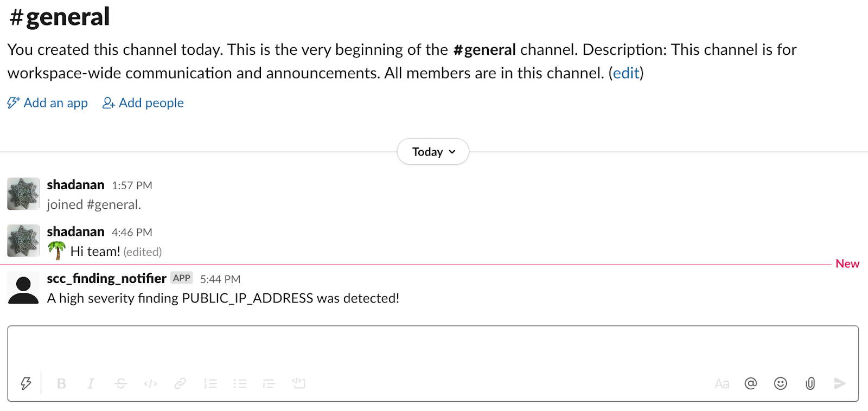Apply blockquote formatting icon
This screenshot has height=411, width=868.
coord(269,383)
